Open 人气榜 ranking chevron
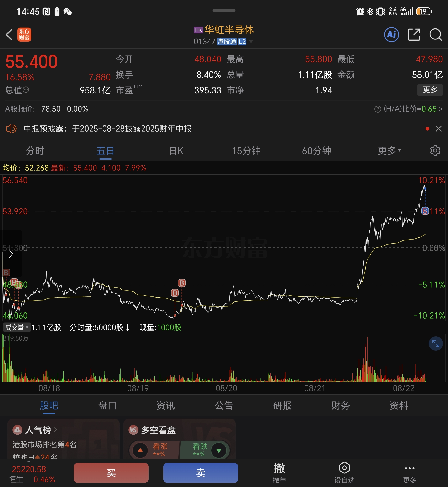Screen dimensions: 448x487 tap(55, 430)
